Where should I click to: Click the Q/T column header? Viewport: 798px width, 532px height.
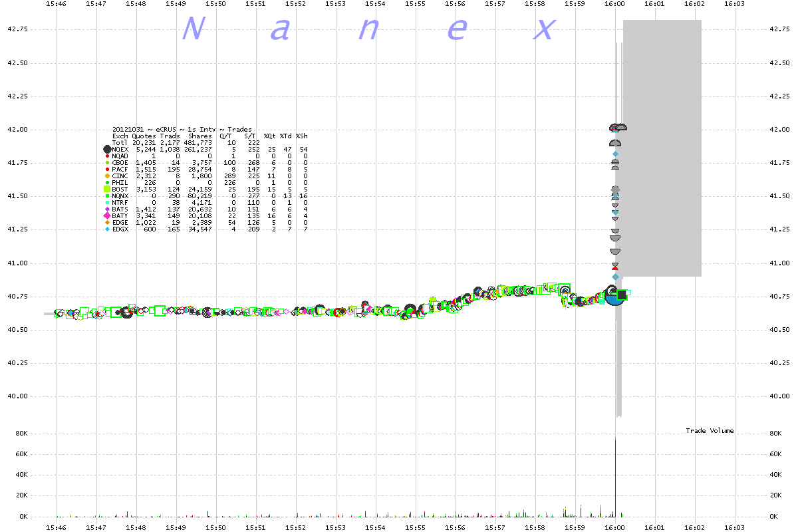tap(226, 136)
